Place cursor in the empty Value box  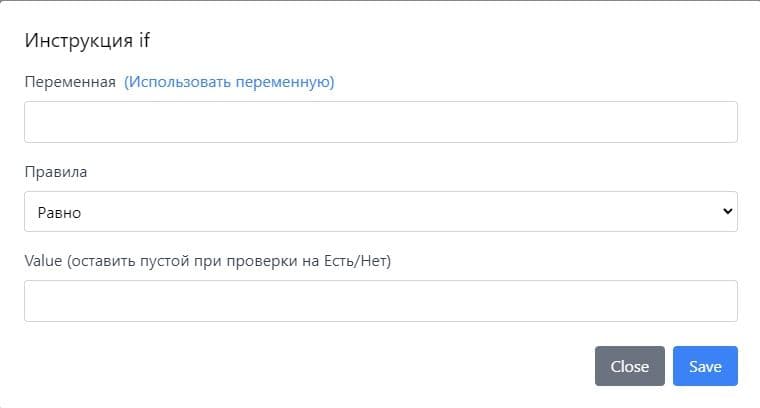tap(380, 301)
